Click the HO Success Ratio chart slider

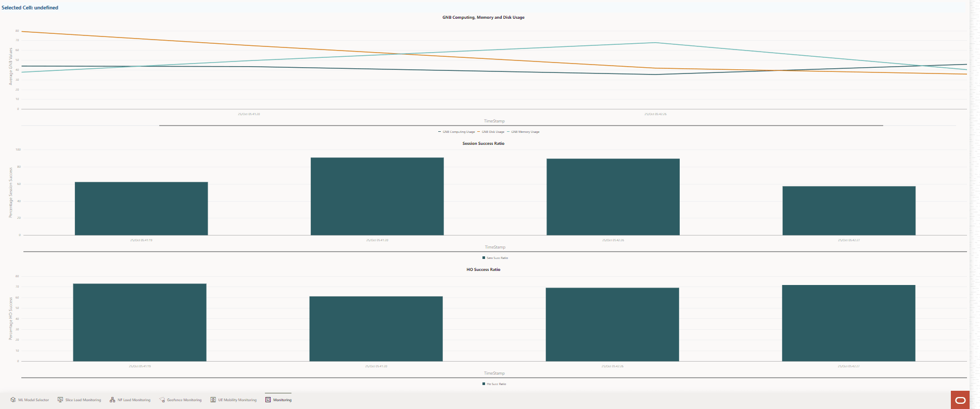494,378
